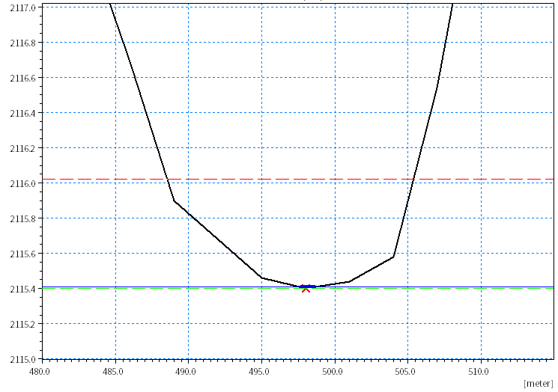
Task: Pick the 2116.2 elevation label
Action: [x=22, y=149]
